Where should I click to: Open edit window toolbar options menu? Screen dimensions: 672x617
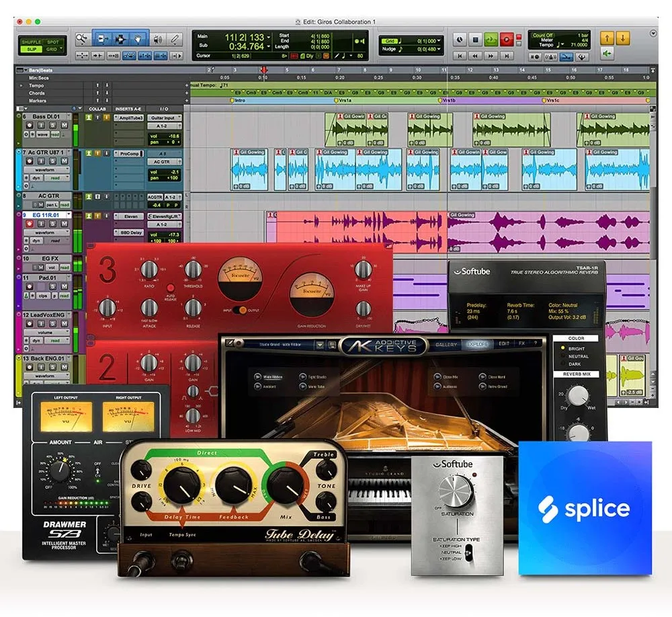(x=653, y=33)
